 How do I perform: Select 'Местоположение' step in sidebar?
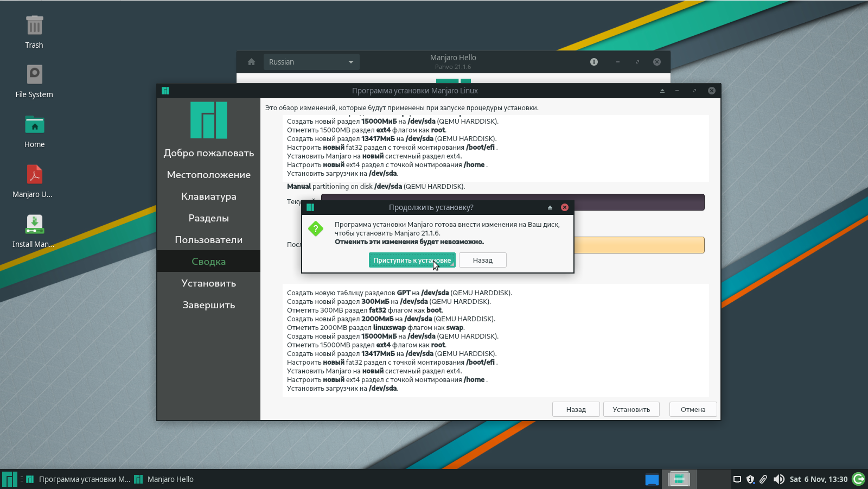pos(209,175)
